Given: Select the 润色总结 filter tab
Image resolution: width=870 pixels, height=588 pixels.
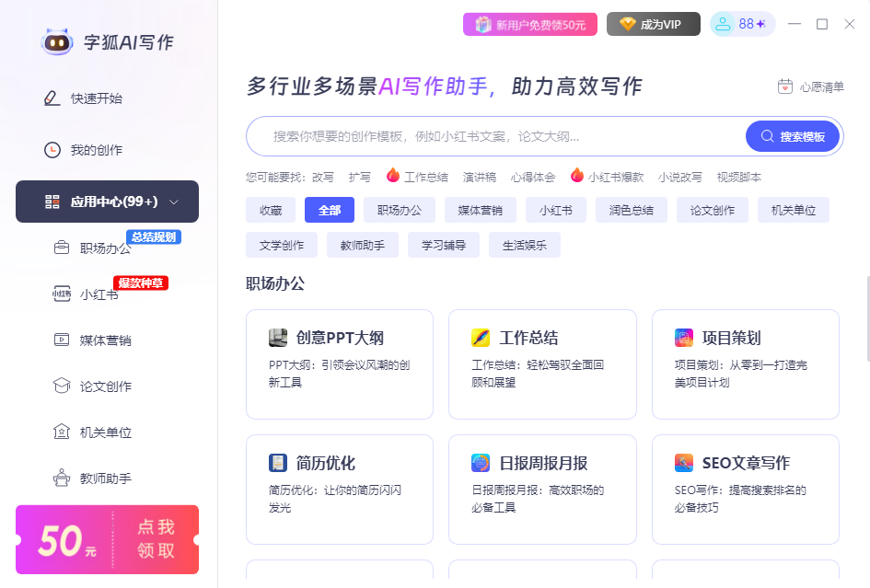Looking at the screenshot, I should (632, 210).
